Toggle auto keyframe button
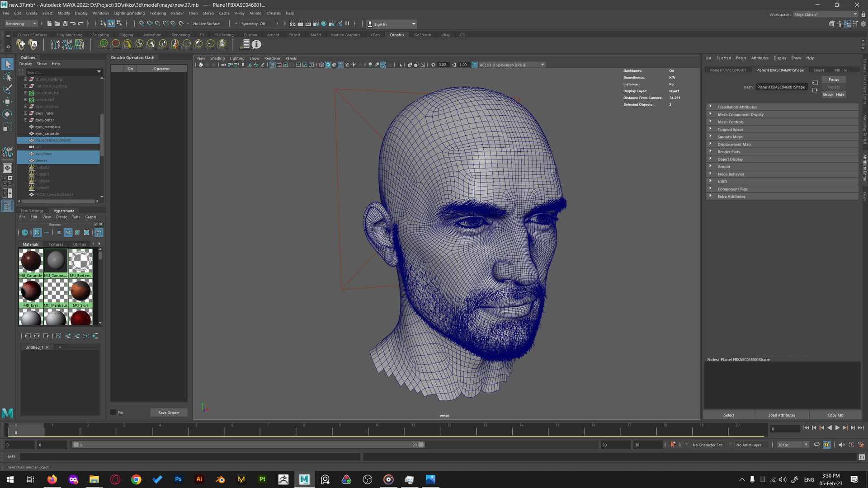Image resolution: width=868 pixels, height=488 pixels. 851,445
